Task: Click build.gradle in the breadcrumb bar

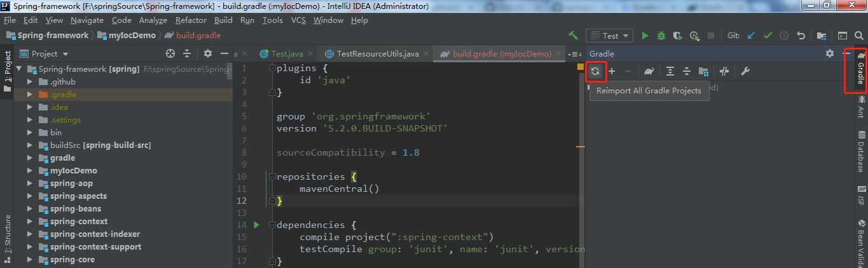Action: [193, 36]
